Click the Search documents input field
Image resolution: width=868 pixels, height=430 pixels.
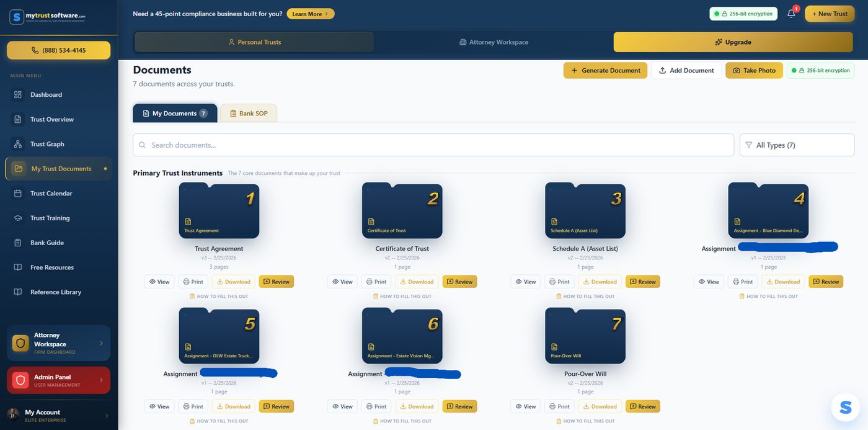(433, 145)
